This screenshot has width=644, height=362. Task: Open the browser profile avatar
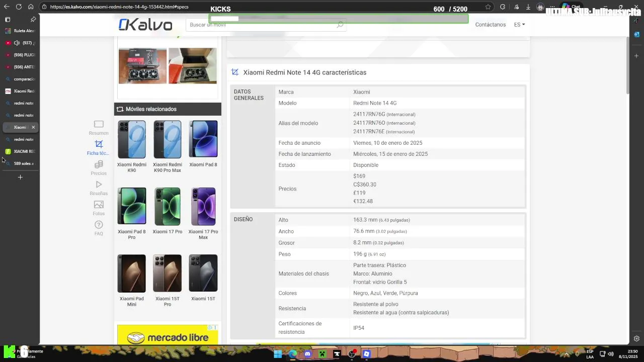(x=540, y=7)
